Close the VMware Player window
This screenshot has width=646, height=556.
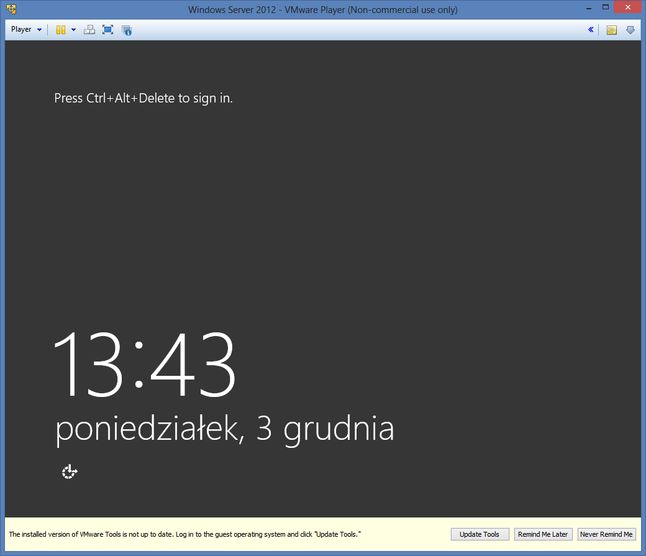point(628,7)
